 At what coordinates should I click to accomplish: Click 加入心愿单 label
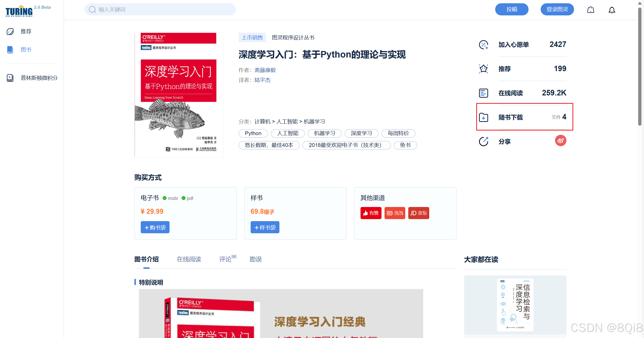click(513, 45)
